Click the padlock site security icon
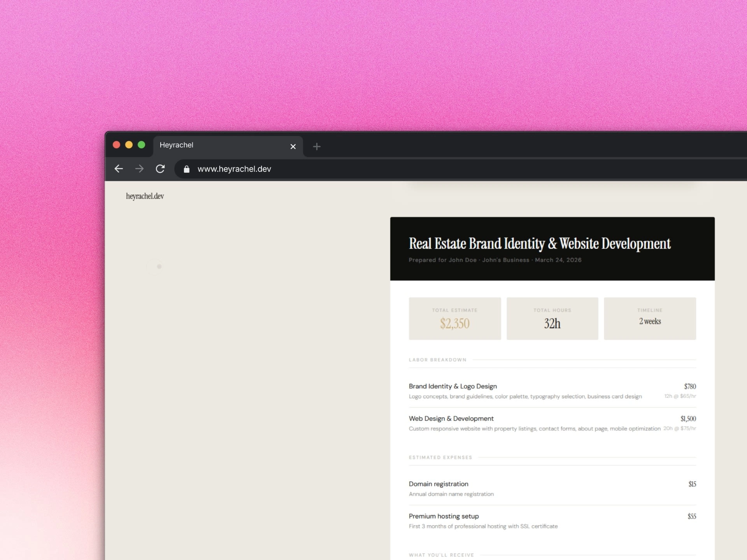This screenshot has height=560, width=747. 186,169
